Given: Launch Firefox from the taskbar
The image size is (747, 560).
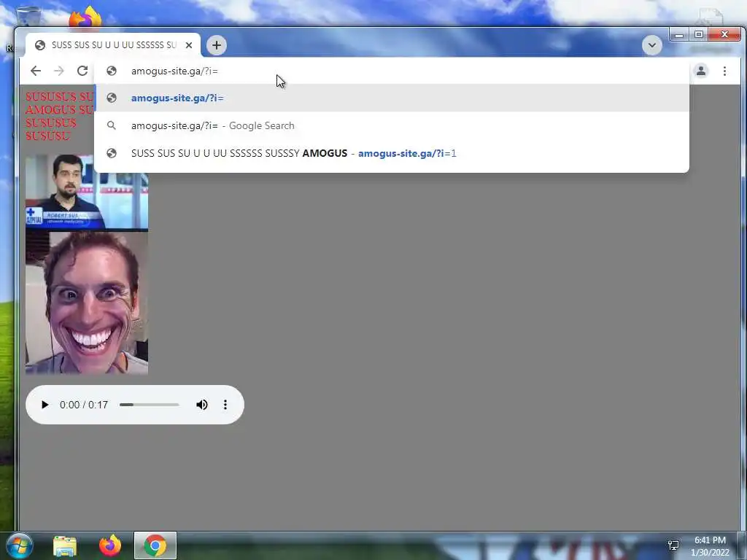Looking at the screenshot, I should point(110,545).
